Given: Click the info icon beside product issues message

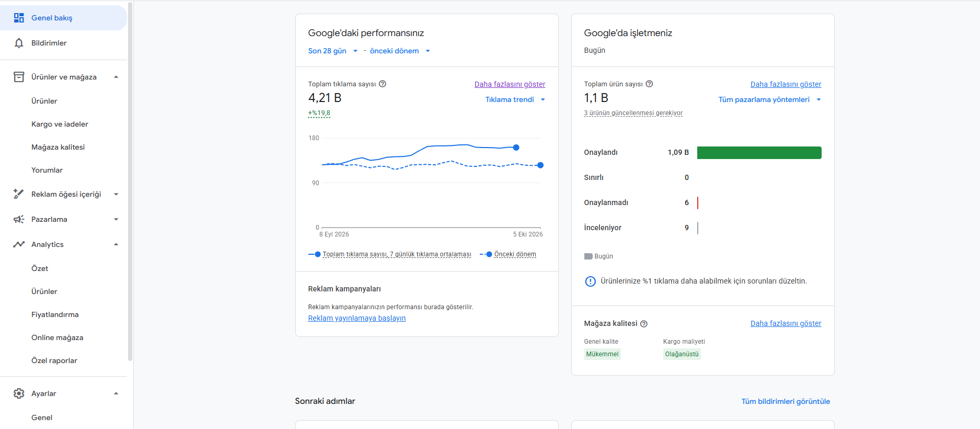Looking at the screenshot, I should click(590, 281).
